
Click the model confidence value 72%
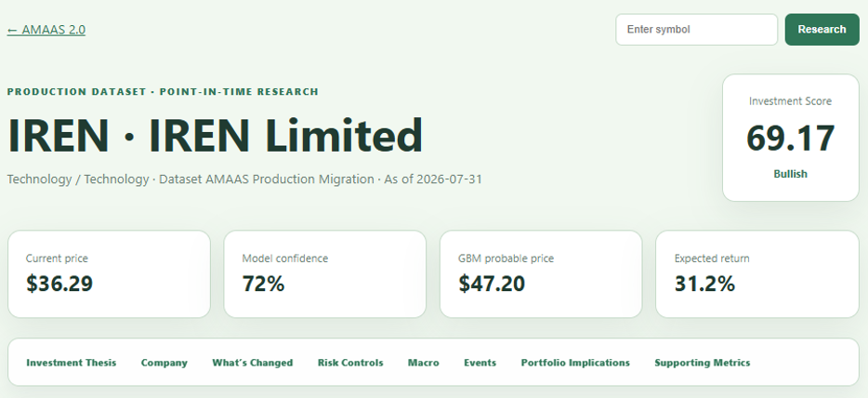point(264,284)
